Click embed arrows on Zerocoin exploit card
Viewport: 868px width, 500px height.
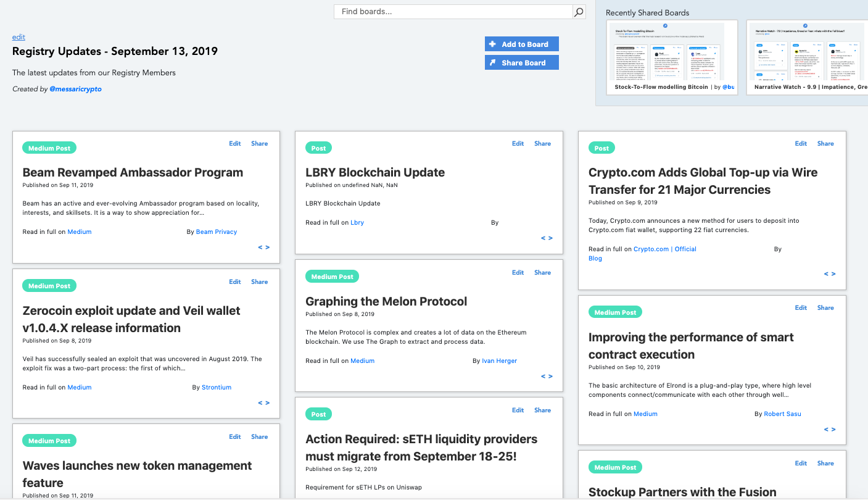point(263,403)
